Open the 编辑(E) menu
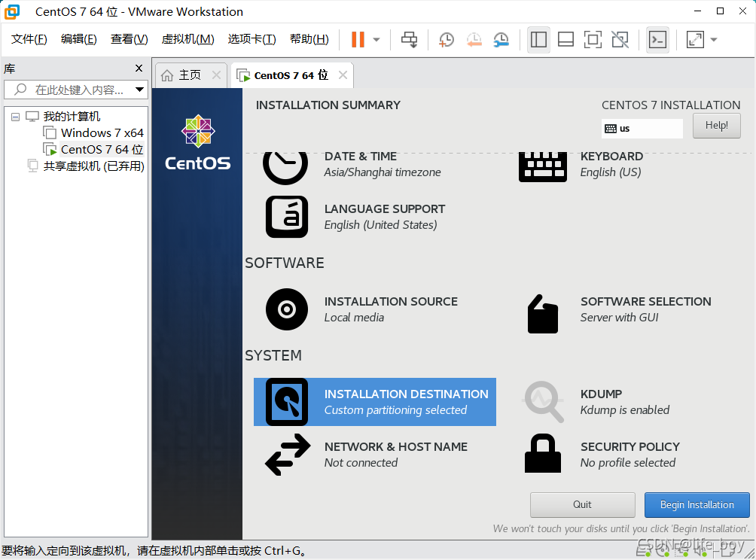Screen dimensions: 756x560 tap(78, 39)
